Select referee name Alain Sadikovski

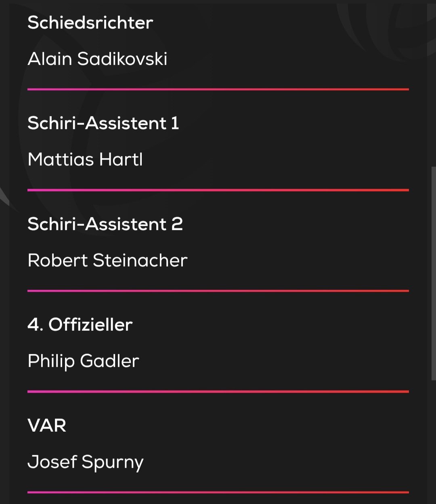(x=97, y=59)
